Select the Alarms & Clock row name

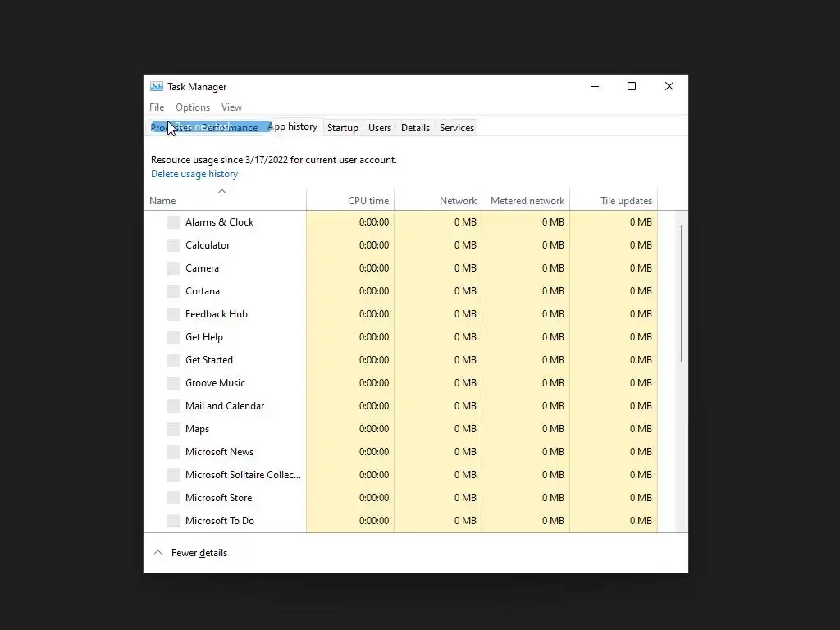[220, 222]
